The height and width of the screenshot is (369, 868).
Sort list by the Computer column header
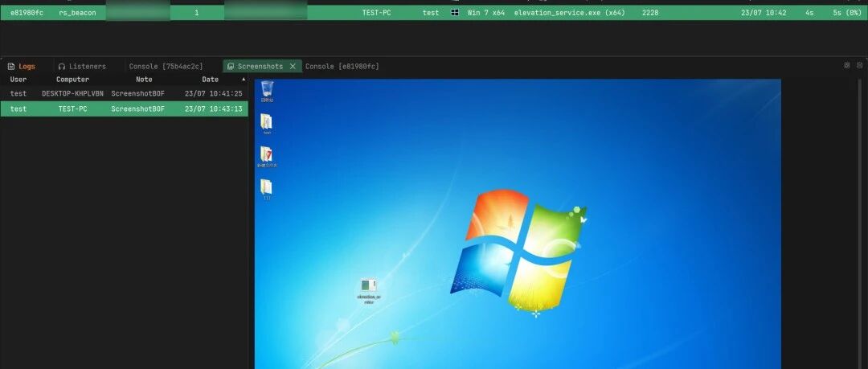(x=72, y=80)
